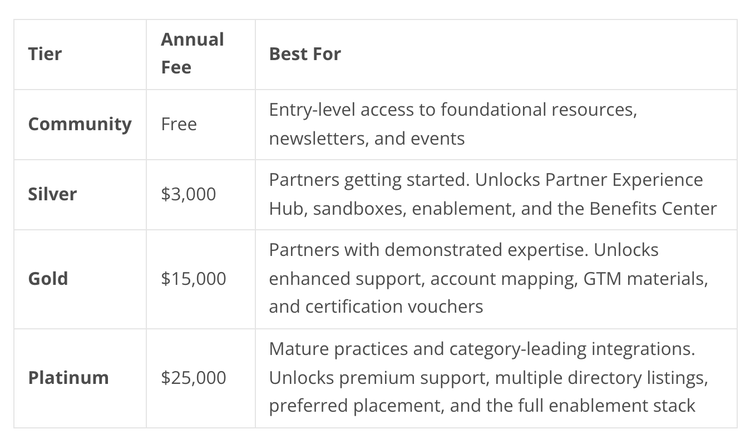Select the Gold tier name cell
750x444 pixels.
coord(49,278)
